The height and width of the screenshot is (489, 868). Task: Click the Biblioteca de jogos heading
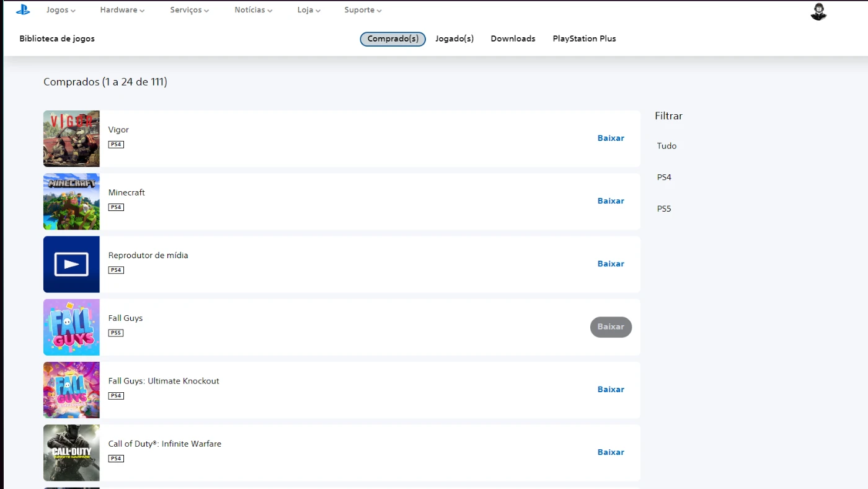57,38
